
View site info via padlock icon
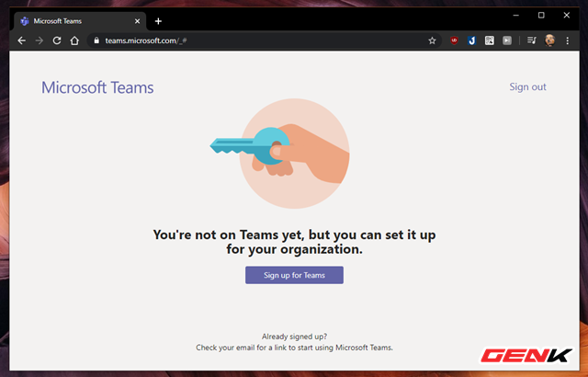coord(95,40)
